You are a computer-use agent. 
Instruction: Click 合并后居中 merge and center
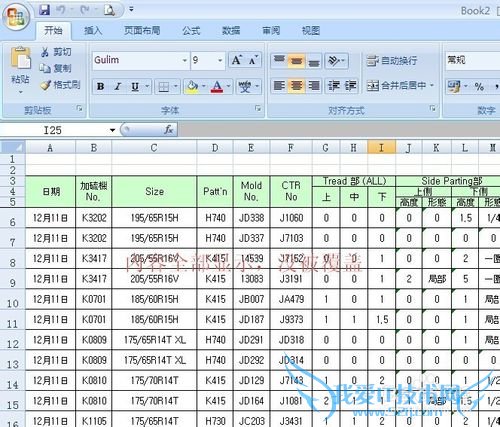(396, 86)
